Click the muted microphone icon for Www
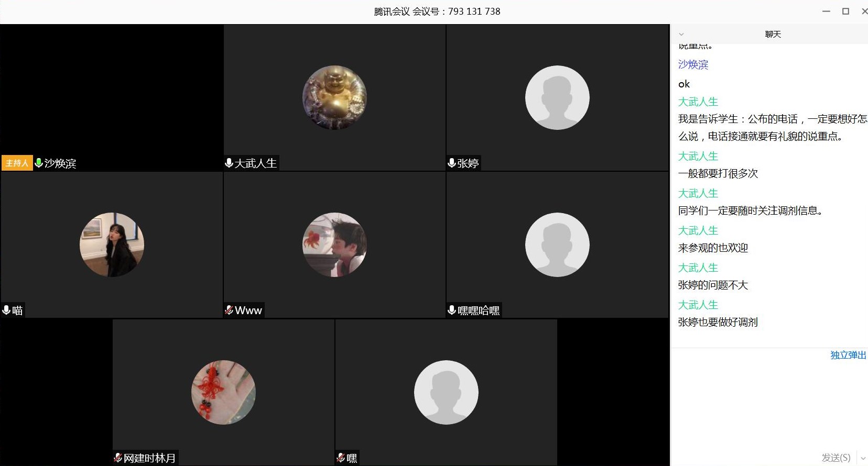Viewport: 868px width, 466px height. (229, 310)
